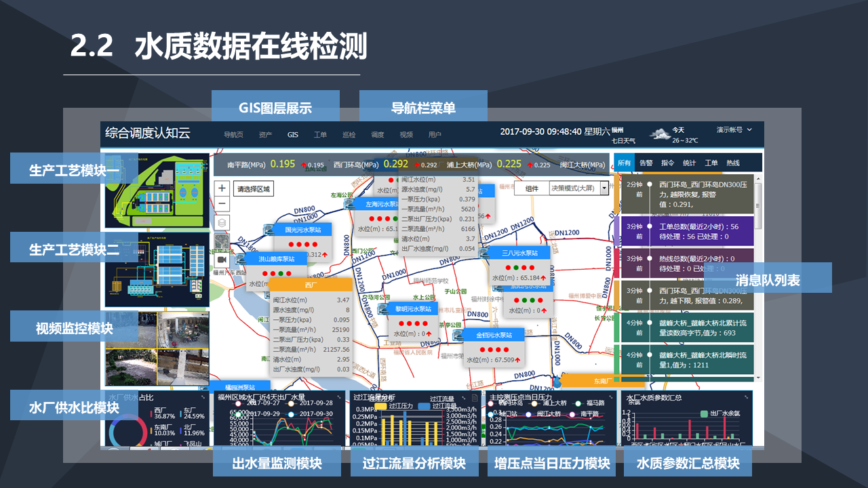The width and height of the screenshot is (868, 488).
Task: Zoom out the GIS map with minus button
Action: pos(222,204)
